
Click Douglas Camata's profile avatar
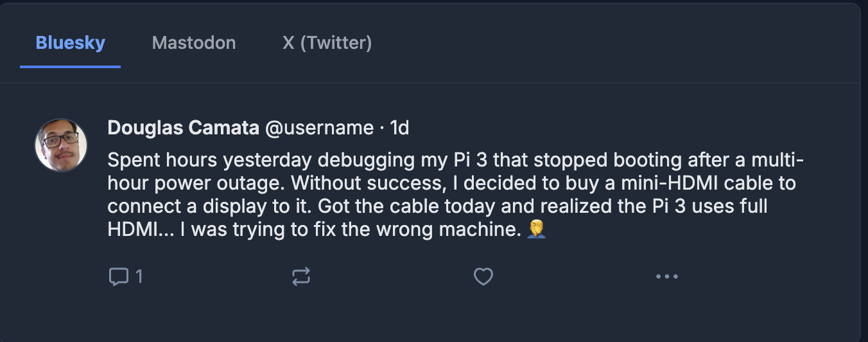click(61, 145)
